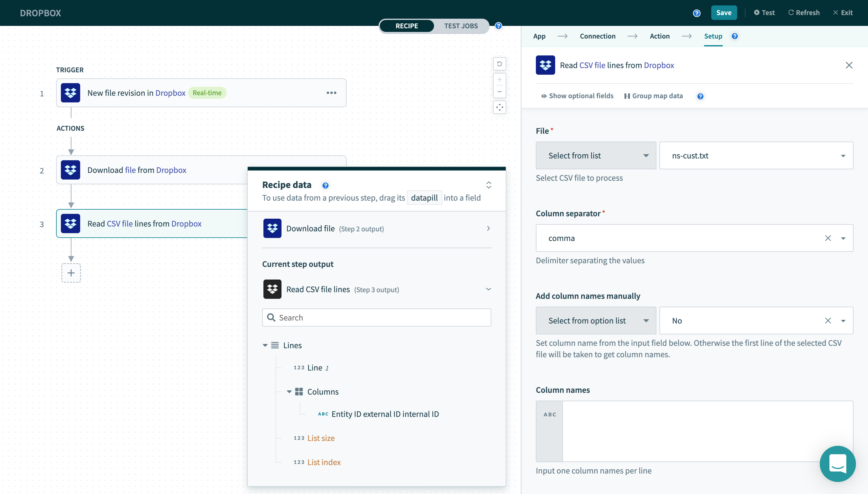868x494 pixels.
Task: Click the canvas zoom in plus icon
Action: click(x=499, y=80)
